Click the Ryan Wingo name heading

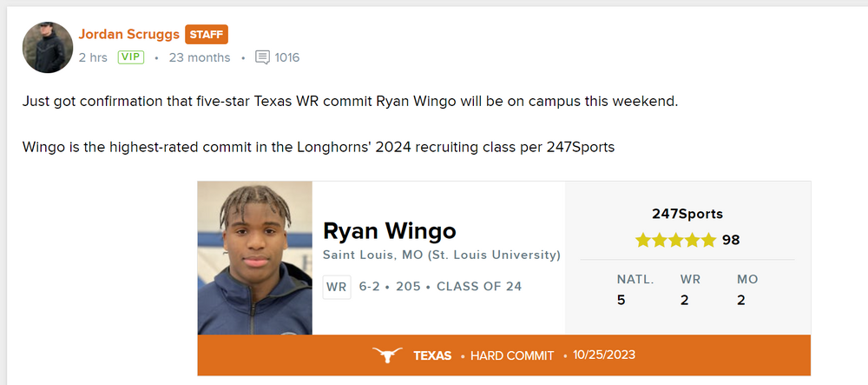click(389, 230)
